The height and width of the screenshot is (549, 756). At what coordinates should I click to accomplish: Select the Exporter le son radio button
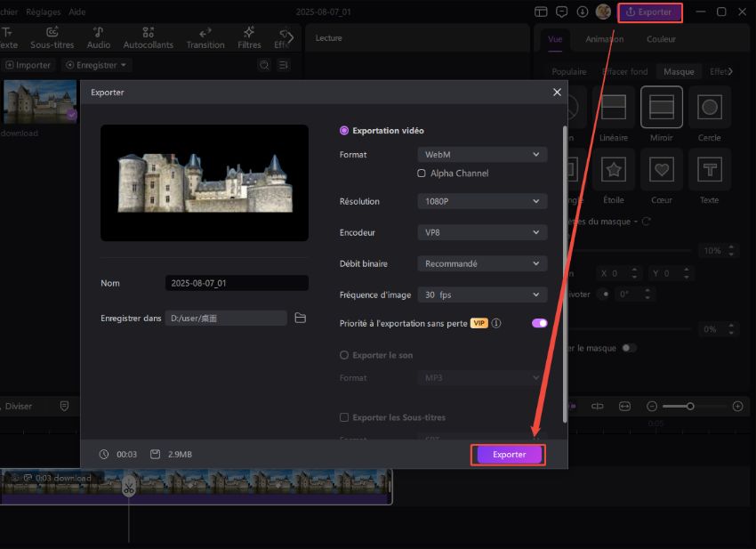point(344,355)
